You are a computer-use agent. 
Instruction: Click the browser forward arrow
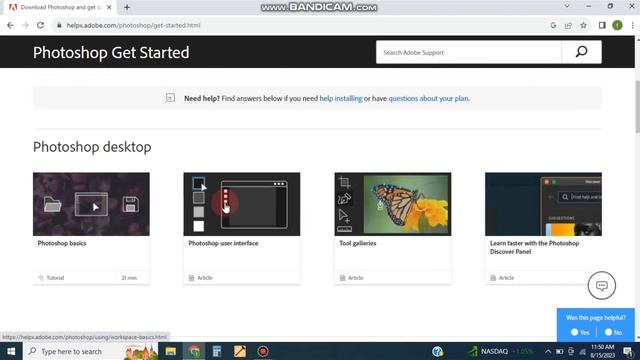(x=25, y=25)
